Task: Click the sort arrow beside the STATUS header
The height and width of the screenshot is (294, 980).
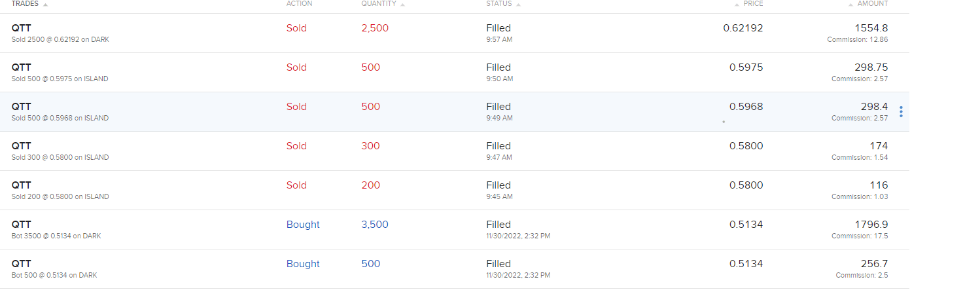Action: 518,5
